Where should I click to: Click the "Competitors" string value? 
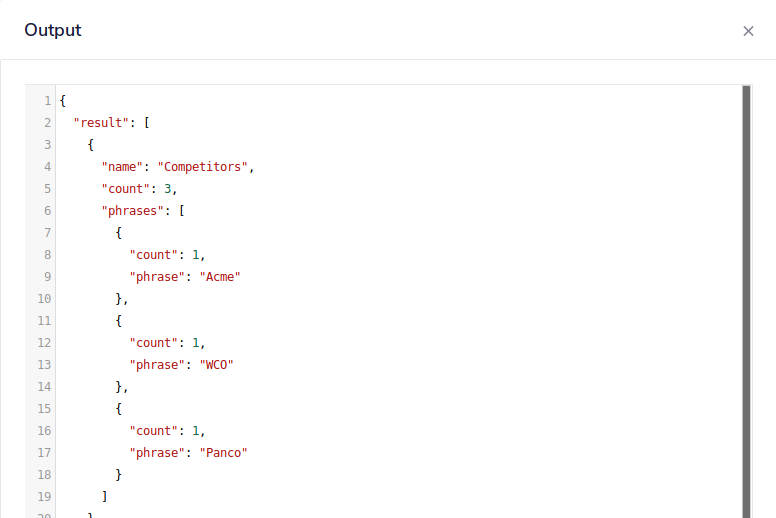(x=203, y=167)
